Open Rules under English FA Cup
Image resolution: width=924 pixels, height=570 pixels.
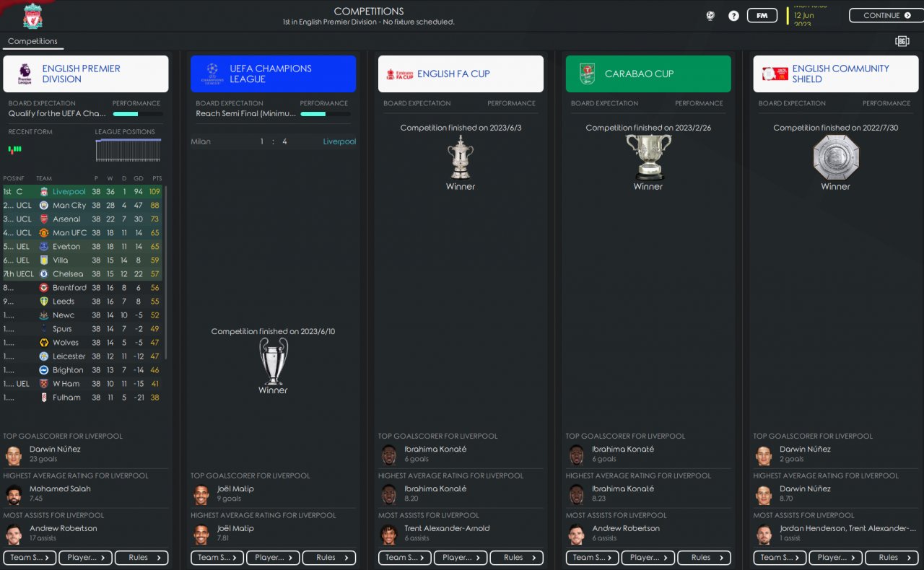[x=516, y=558]
